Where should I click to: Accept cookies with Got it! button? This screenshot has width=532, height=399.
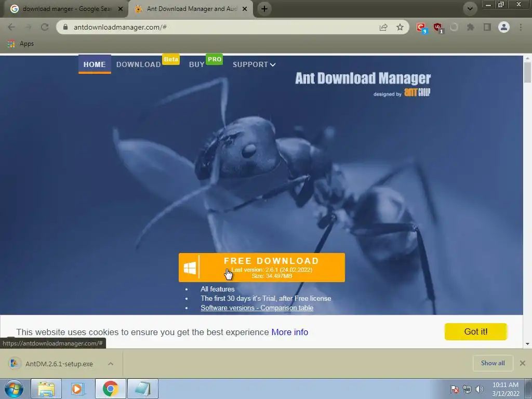(476, 331)
